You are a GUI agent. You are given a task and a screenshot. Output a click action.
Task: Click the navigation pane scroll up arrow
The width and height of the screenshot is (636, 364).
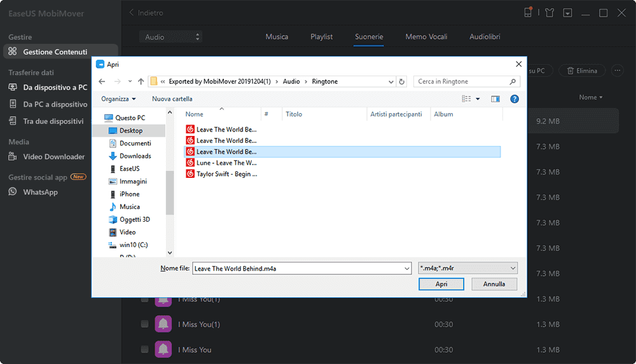(170, 112)
